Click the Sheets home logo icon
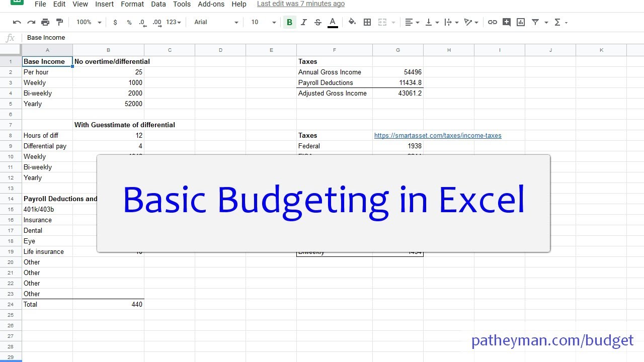The height and width of the screenshot is (362, 644). [x=17, y=2]
